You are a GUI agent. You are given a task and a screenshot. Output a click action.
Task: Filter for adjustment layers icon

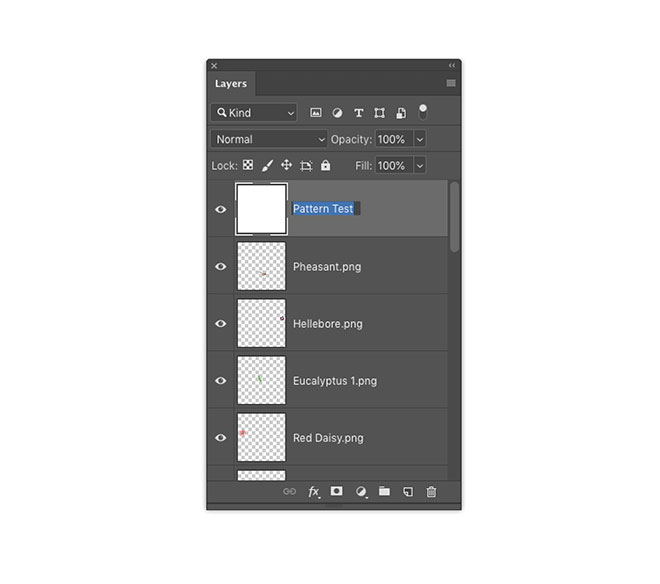(x=337, y=113)
